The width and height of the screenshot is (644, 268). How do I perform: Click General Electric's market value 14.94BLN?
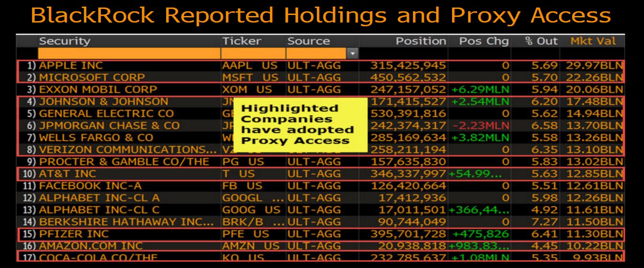click(x=594, y=114)
